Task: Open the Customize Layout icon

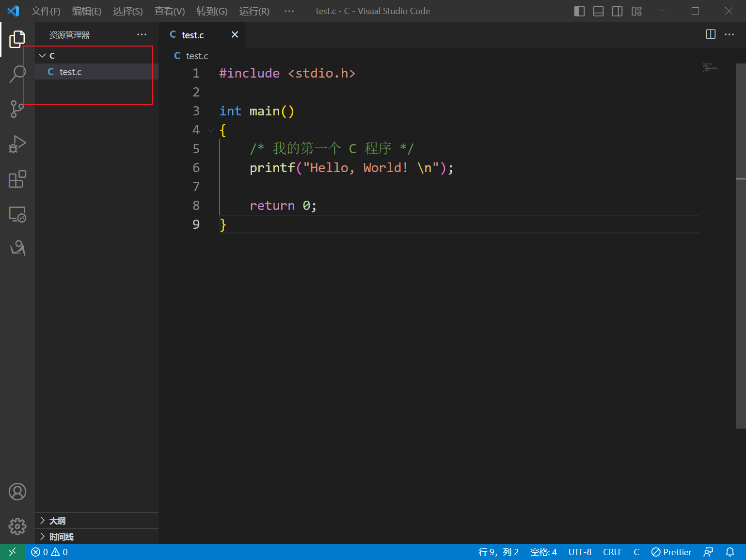Action: pyautogui.click(x=636, y=11)
